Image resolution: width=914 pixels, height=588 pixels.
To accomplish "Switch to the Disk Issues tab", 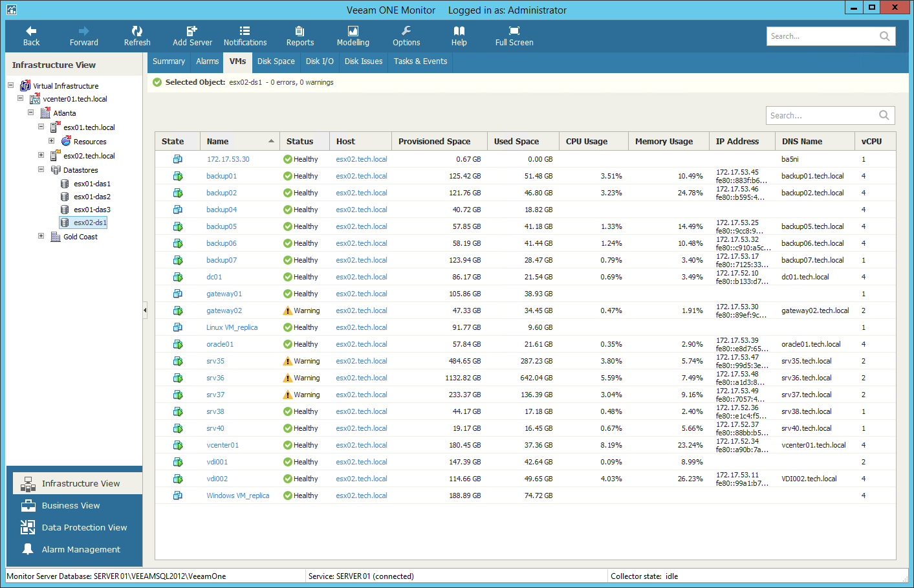I will point(363,61).
